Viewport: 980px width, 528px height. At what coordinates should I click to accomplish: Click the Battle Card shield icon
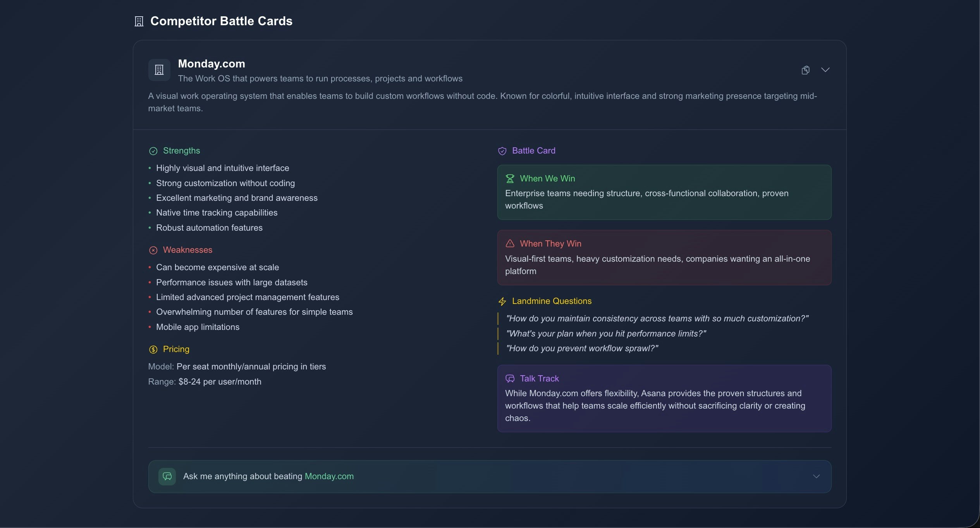point(502,151)
